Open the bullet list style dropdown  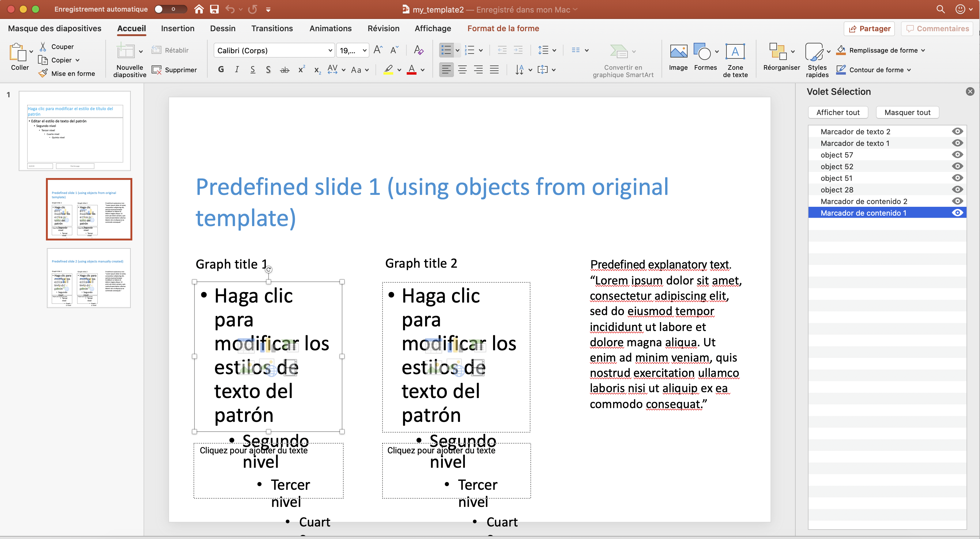pyautogui.click(x=457, y=50)
